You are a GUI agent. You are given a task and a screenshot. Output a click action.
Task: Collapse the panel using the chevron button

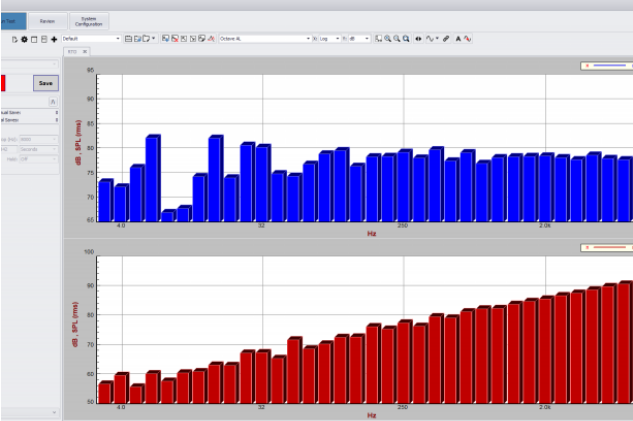(52, 101)
